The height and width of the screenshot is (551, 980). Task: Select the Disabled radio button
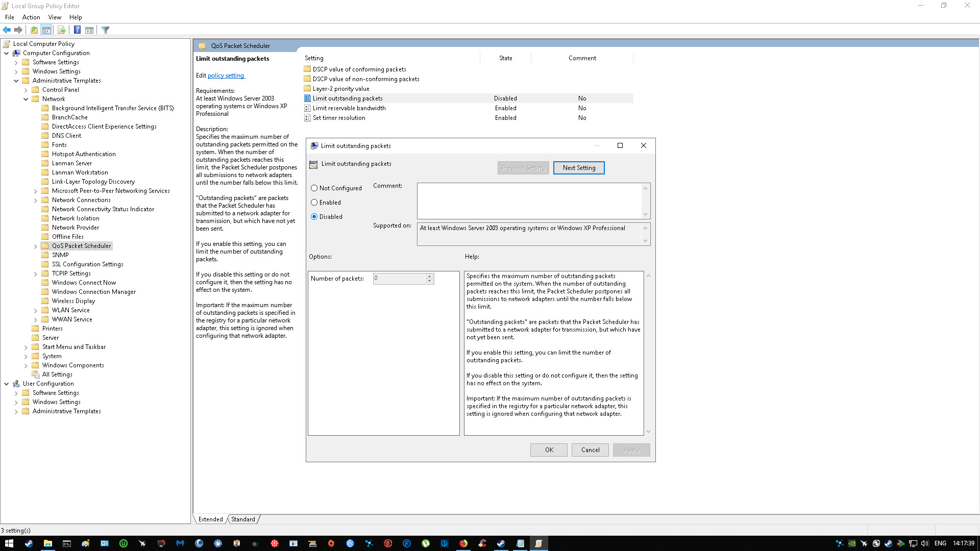[x=314, y=217]
